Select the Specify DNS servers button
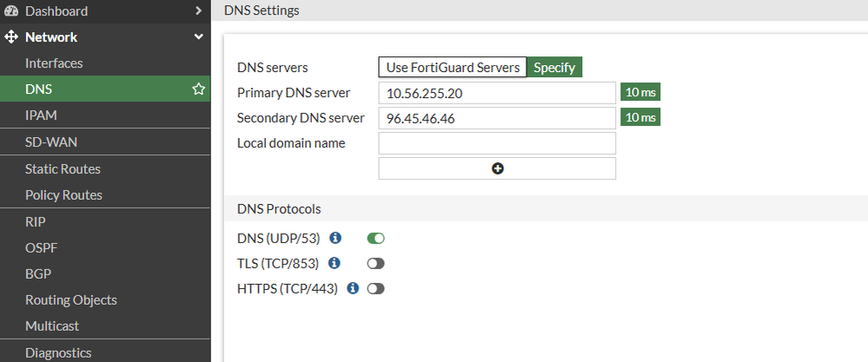The width and height of the screenshot is (868, 362). coord(554,68)
